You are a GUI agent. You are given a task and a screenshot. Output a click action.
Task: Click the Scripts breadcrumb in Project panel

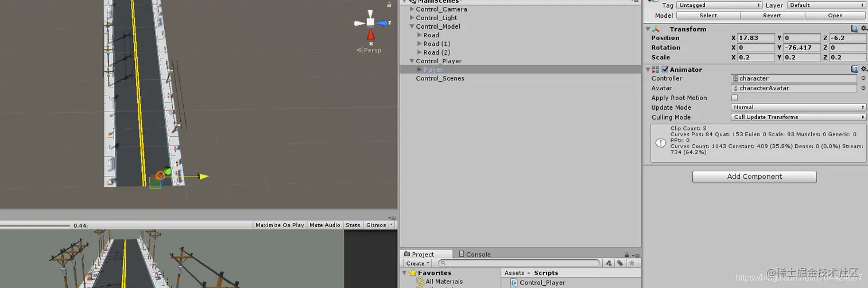click(546, 273)
